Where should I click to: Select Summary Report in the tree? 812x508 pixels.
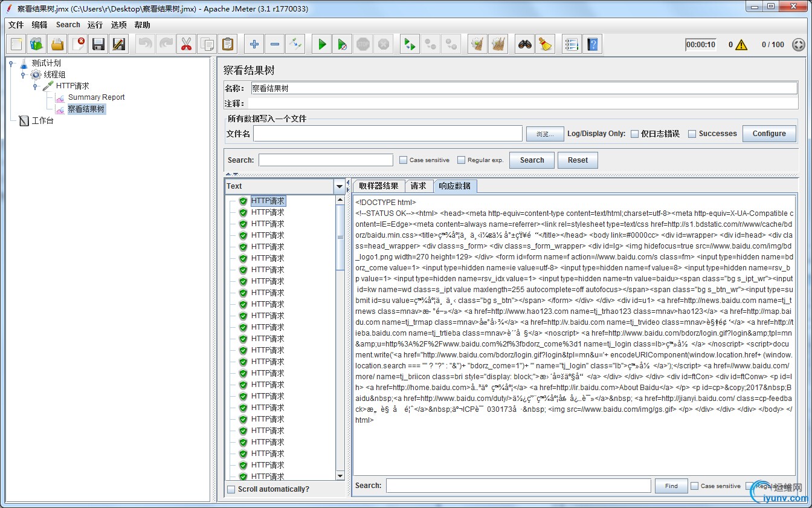(96, 97)
